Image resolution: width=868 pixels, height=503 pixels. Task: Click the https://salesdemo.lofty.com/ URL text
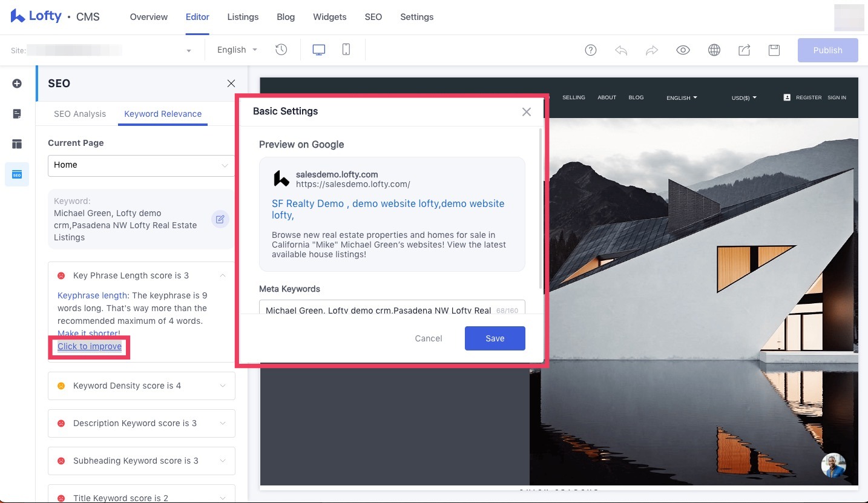pyautogui.click(x=353, y=184)
